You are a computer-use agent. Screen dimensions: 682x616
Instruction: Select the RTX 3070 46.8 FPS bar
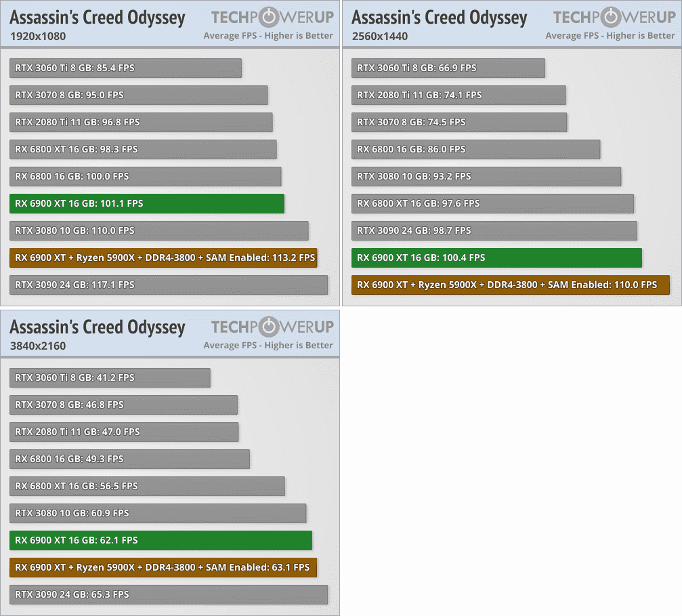point(123,405)
